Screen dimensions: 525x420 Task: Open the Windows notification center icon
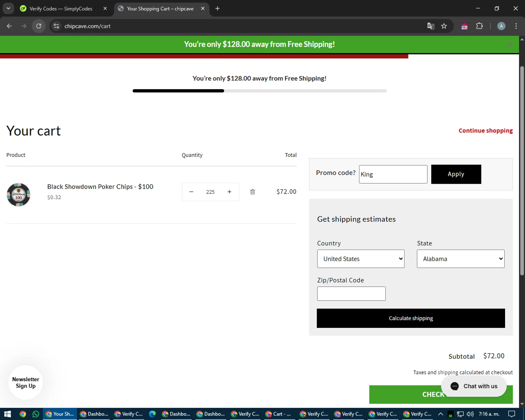coord(512,414)
